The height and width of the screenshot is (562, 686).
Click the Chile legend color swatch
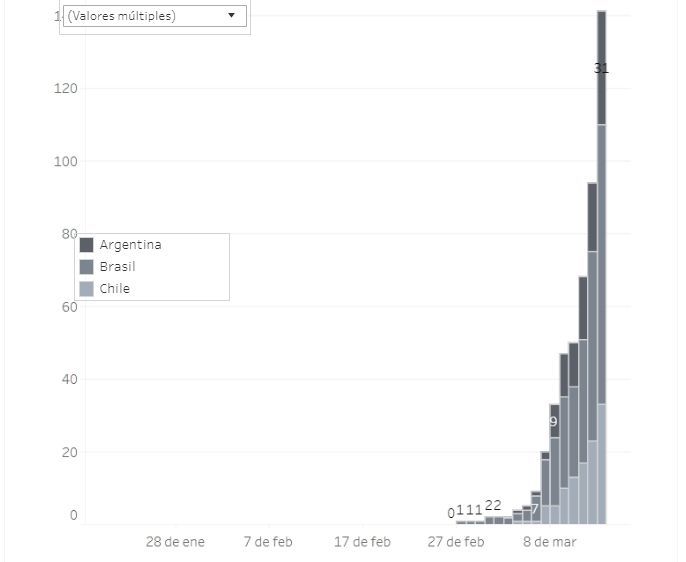pos(86,289)
